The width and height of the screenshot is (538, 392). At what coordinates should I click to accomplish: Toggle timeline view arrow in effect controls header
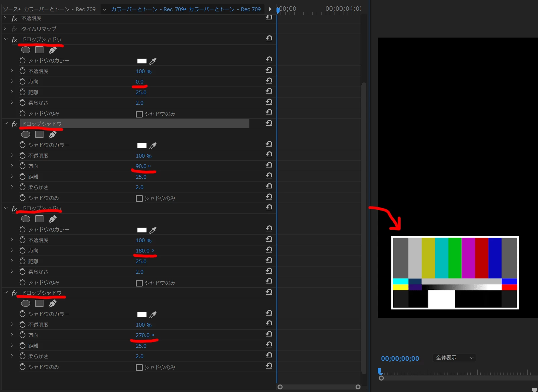[x=270, y=9]
